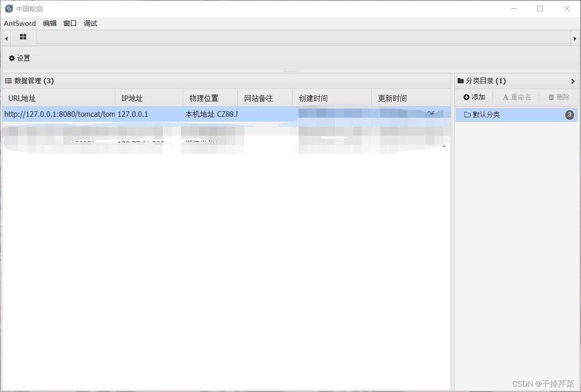Maximize the 中国蚁剑 window

[x=540, y=9]
